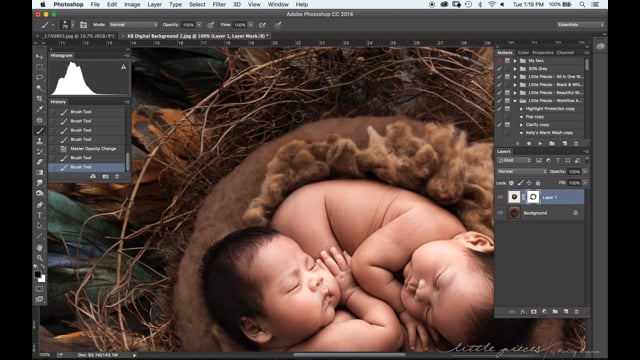Open the Select menu

(x=197, y=4)
